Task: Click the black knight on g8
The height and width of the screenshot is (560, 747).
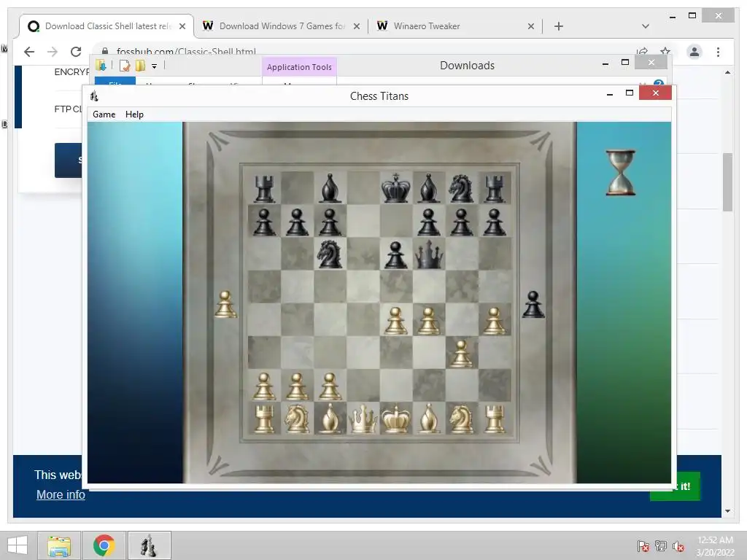Action: [x=461, y=188]
